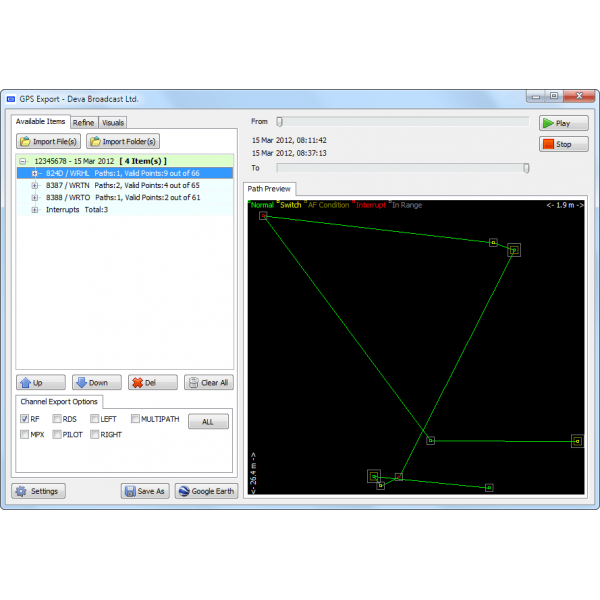Expand the 8388 / WRTO tree item
600x600 pixels.
pyautogui.click(x=35, y=198)
